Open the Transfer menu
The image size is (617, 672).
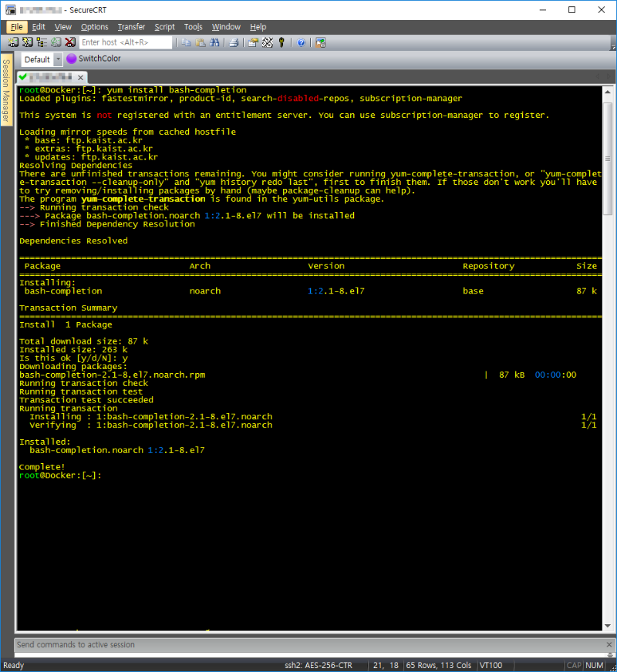(x=131, y=26)
